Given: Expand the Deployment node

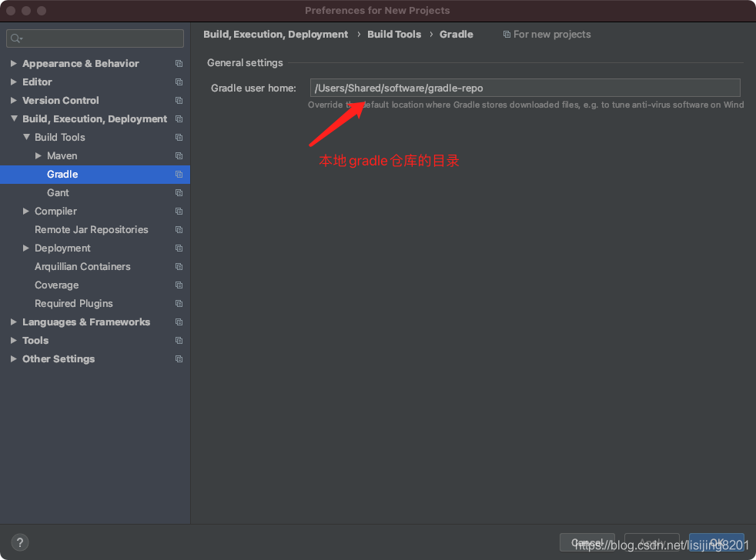Looking at the screenshot, I should tap(26, 248).
